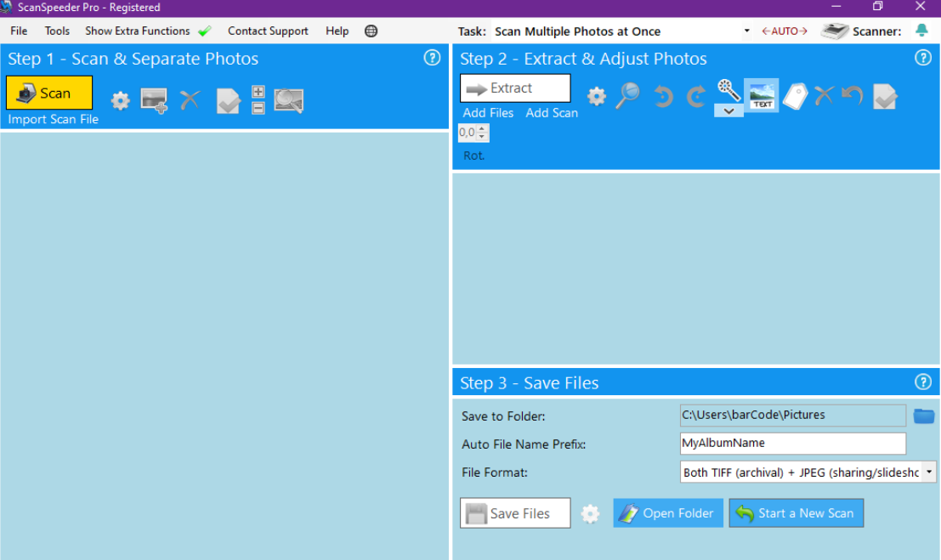Open Step 2 help question mark
Viewport: 941px width, 560px height.
923,58
